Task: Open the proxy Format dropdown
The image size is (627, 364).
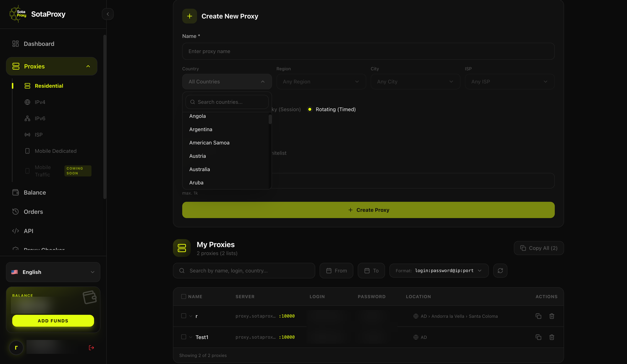Action: (x=439, y=271)
